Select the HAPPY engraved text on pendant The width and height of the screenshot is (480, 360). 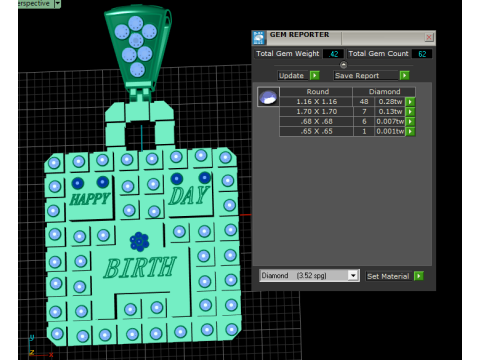pyautogui.click(x=90, y=199)
